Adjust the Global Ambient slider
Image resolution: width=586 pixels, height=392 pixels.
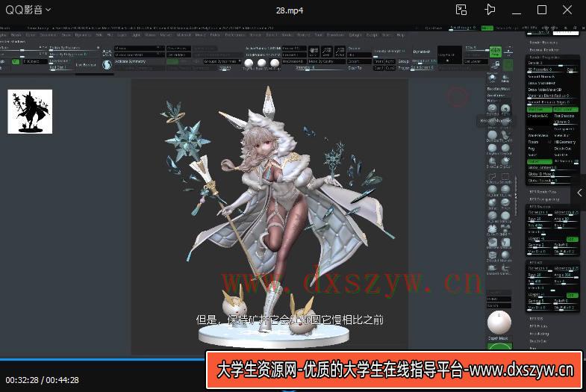[552, 168]
